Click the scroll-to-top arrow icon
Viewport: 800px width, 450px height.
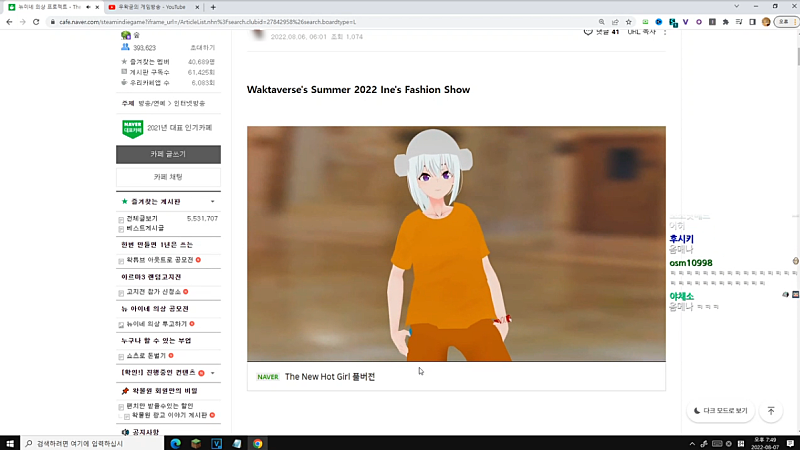[x=770, y=411]
